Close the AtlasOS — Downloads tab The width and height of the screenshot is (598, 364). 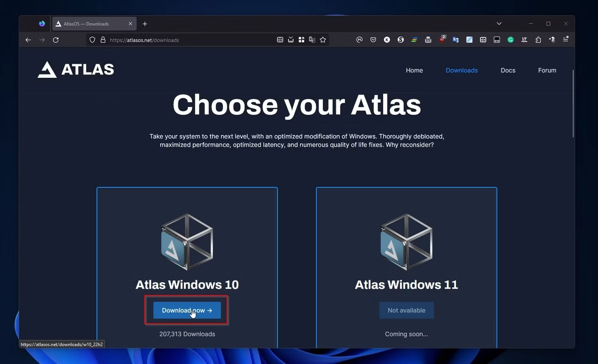(130, 24)
